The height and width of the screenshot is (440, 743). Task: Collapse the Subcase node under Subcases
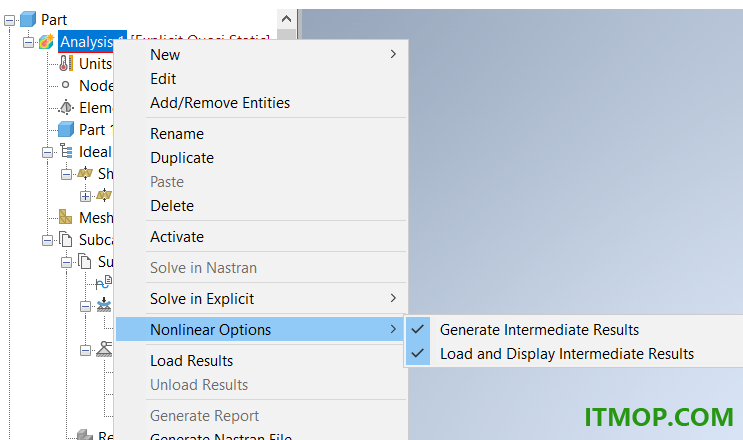66,262
